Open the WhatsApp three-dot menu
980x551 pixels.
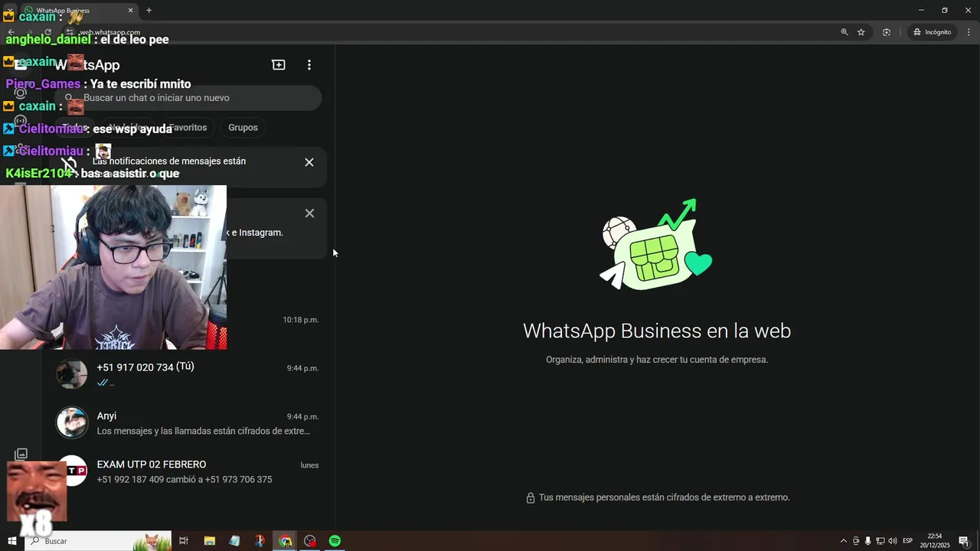309,65
